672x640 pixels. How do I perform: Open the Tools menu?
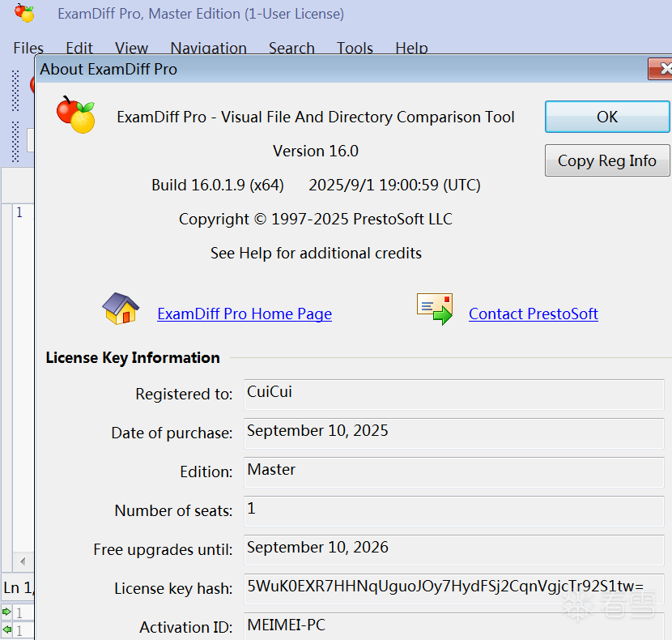(355, 48)
